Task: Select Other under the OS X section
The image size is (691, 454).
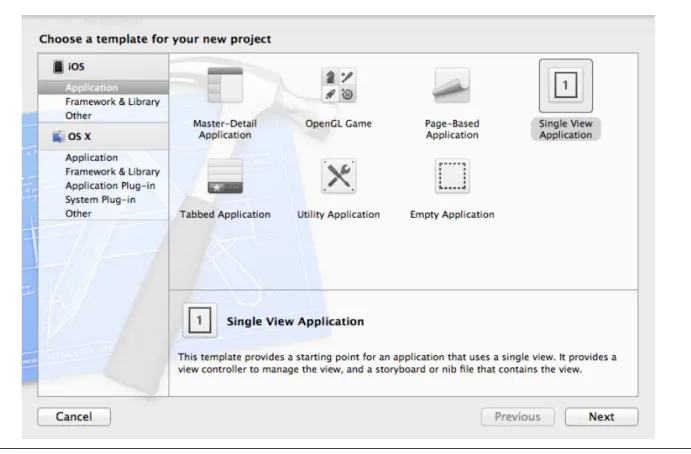Action: point(78,213)
